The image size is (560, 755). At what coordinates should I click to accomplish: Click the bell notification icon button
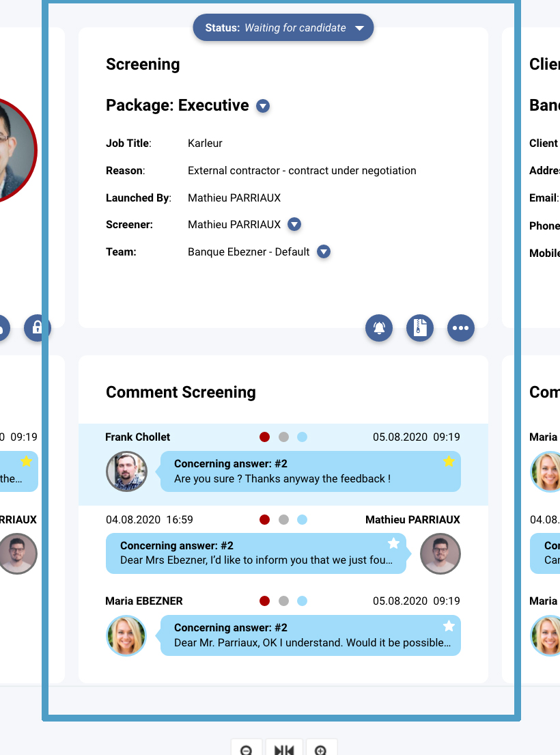coord(379,328)
